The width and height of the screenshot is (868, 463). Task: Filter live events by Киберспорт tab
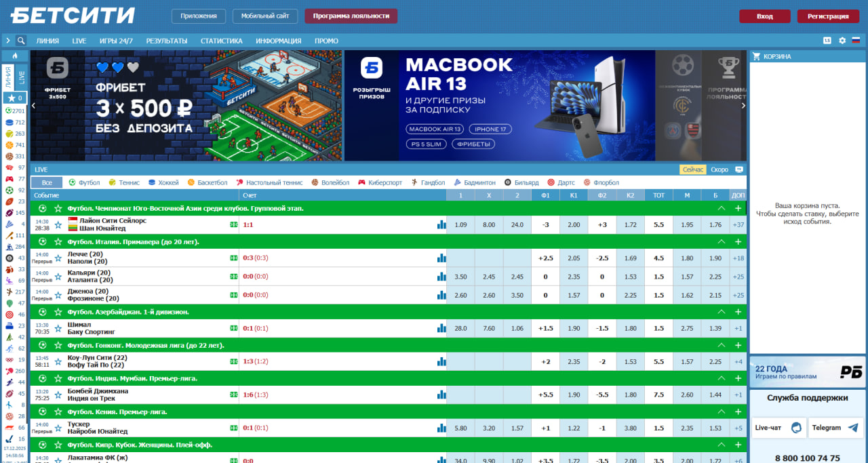(x=380, y=182)
